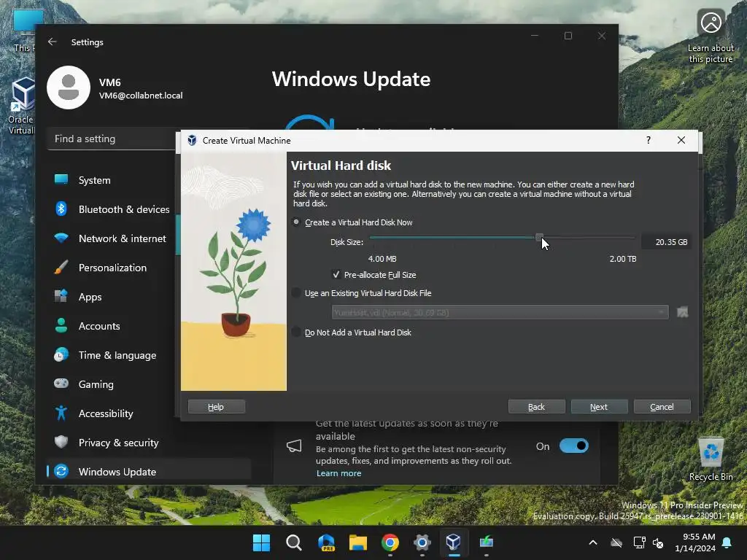Image resolution: width=747 pixels, height=560 pixels.
Task: Uncheck Pre-allocate Full Size checkbox
Action: [336, 275]
